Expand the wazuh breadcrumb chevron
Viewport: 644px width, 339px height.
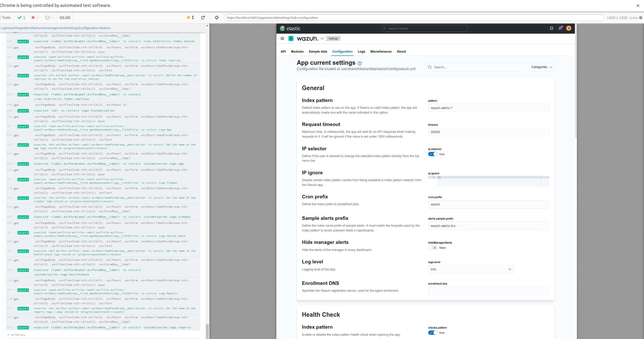tap(322, 38)
